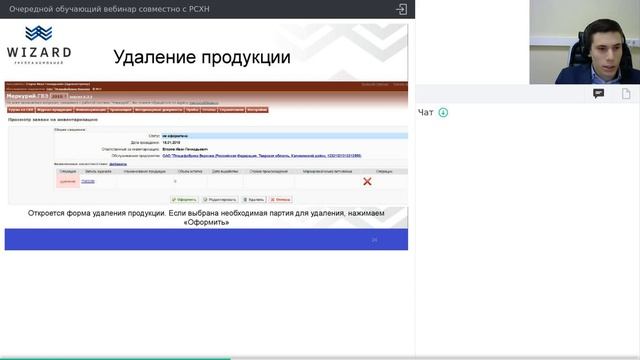Viewport: 640px width, 360px height.
Task: Click the presenter webcam video
Action: 584,42
